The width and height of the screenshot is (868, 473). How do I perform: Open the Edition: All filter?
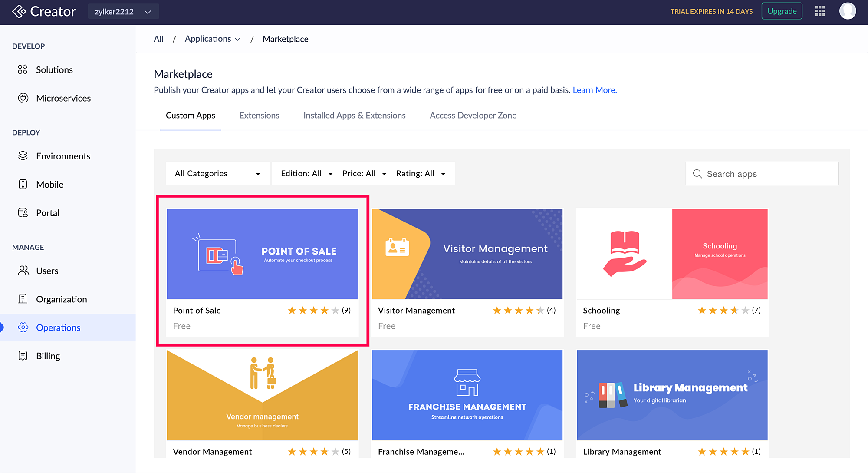point(306,173)
